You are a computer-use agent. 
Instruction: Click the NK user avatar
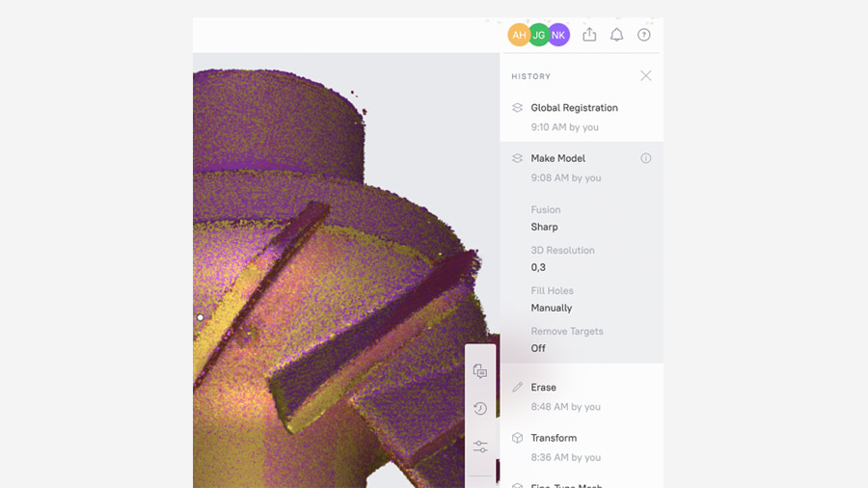[x=558, y=35]
